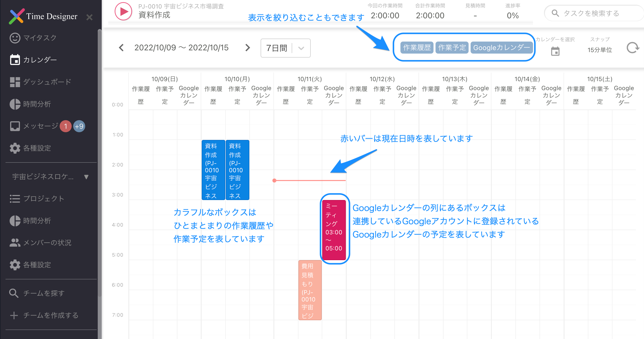The height and width of the screenshot is (339, 644).
Task: Toggle the 作業予定 display filter
Action: (452, 48)
